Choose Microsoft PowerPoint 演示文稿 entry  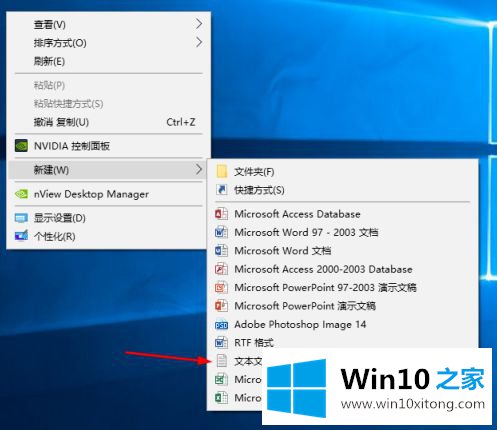pyautogui.click(x=343, y=306)
